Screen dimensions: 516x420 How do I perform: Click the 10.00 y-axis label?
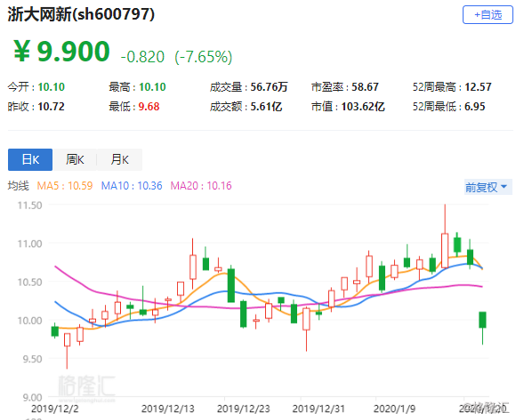coord(29,320)
